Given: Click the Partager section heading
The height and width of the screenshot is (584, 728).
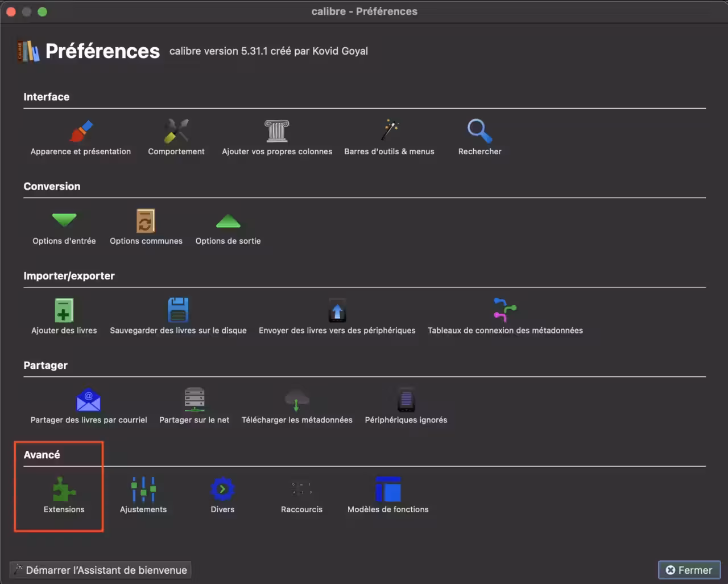Looking at the screenshot, I should 45,365.
